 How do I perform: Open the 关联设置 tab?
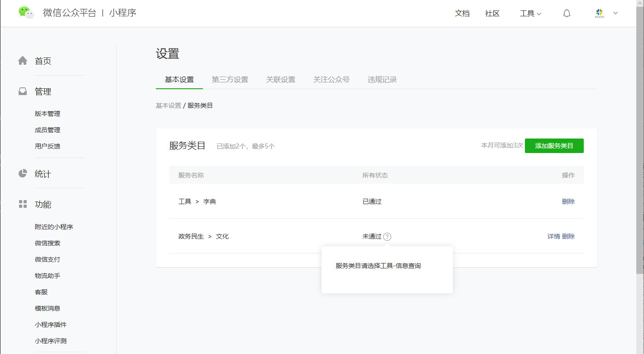pyautogui.click(x=281, y=80)
